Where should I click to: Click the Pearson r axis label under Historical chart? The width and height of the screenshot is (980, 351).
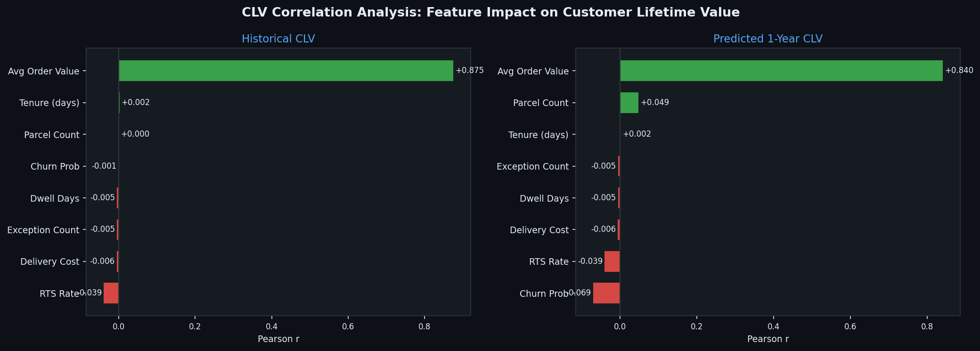278,339
